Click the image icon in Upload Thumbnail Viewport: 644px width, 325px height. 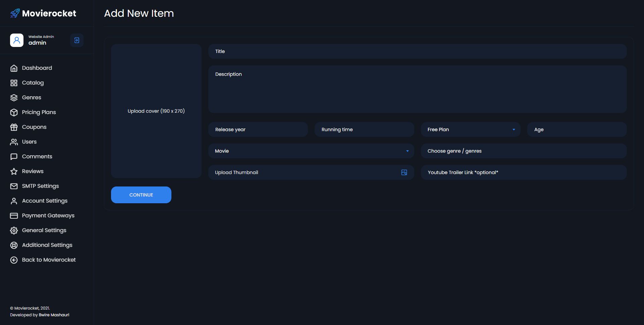click(404, 172)
